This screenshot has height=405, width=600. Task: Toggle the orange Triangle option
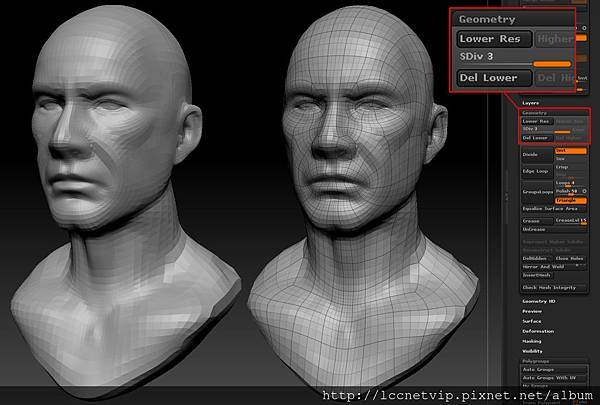click(571, 200)
